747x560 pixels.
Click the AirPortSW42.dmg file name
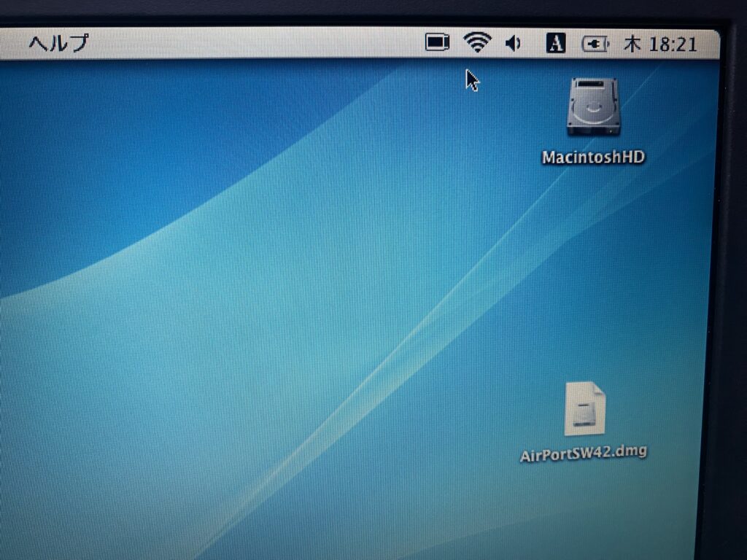(584, 453)
